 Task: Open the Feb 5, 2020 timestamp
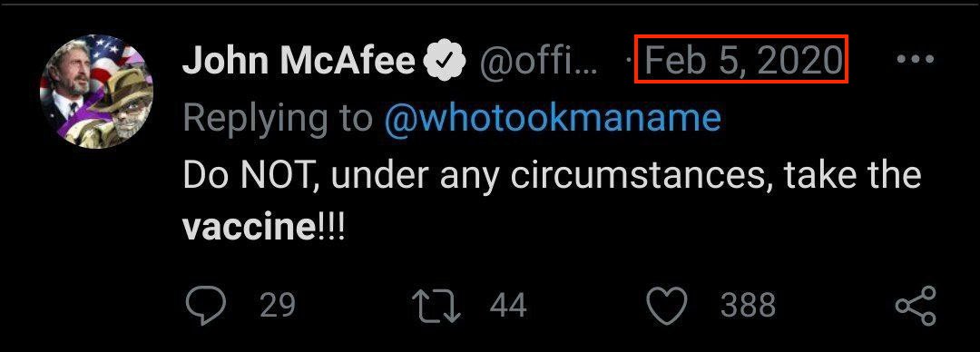(x=742, y=60)
